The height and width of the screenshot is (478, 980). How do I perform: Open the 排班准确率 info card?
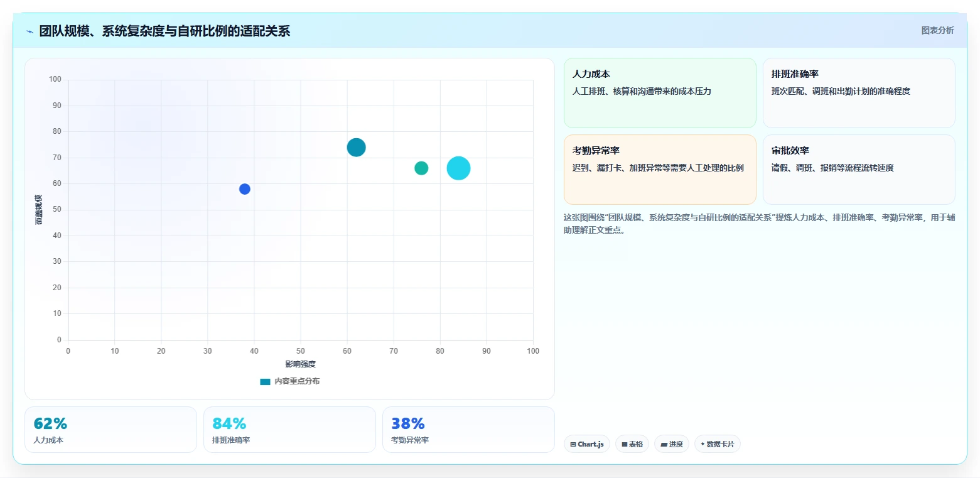point(859,93)
